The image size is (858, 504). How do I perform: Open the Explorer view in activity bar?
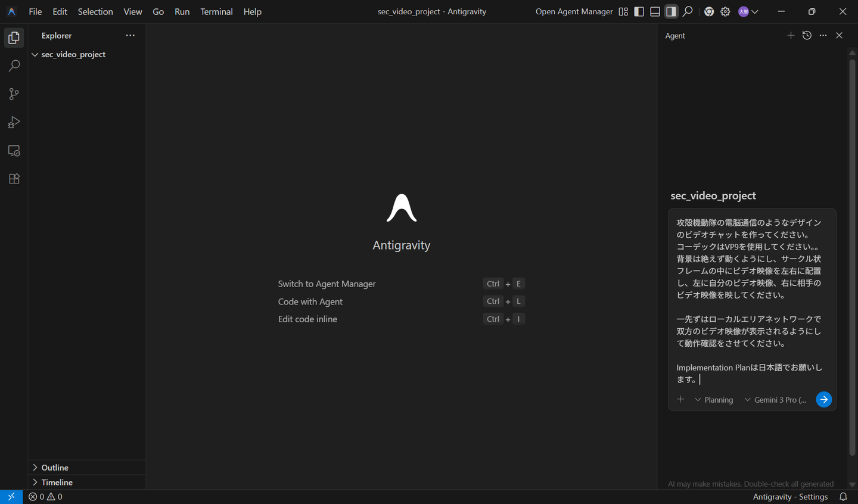click(14, 38)
